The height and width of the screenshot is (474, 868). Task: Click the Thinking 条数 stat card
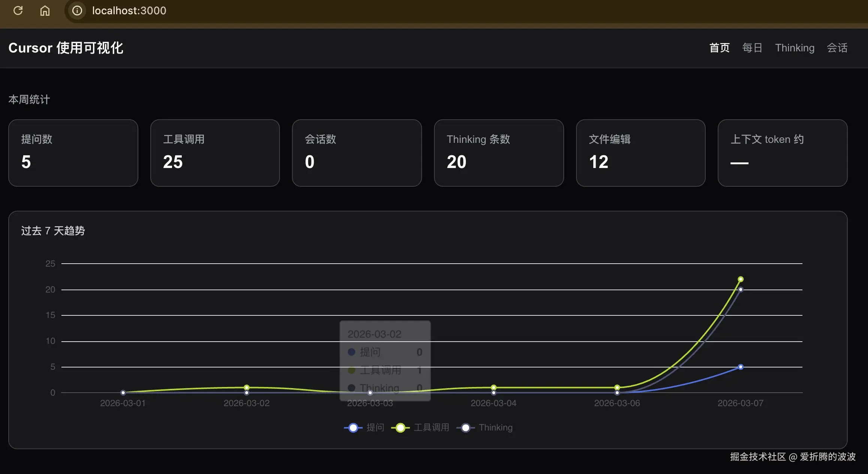(498, 153)
